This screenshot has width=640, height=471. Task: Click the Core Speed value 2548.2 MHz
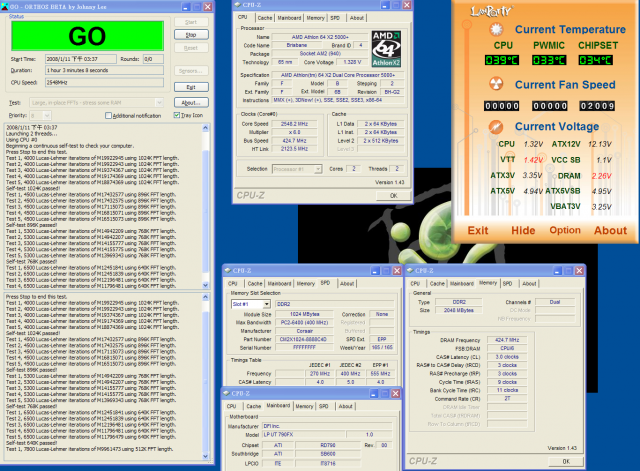(x=294, y=124)
